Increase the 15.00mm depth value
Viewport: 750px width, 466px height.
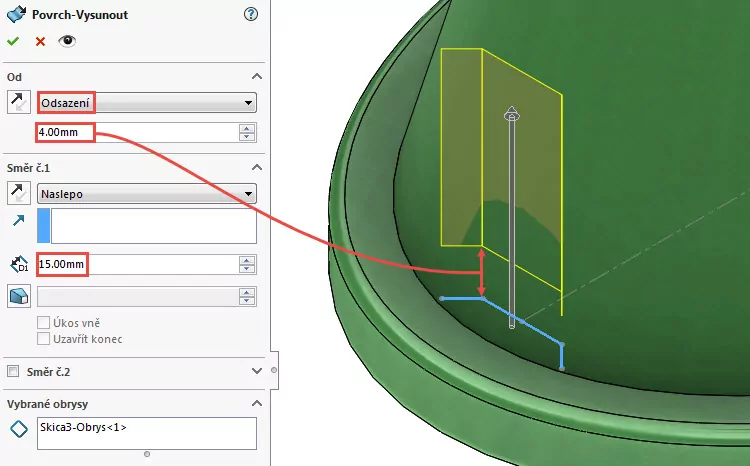tap(247, 261)
